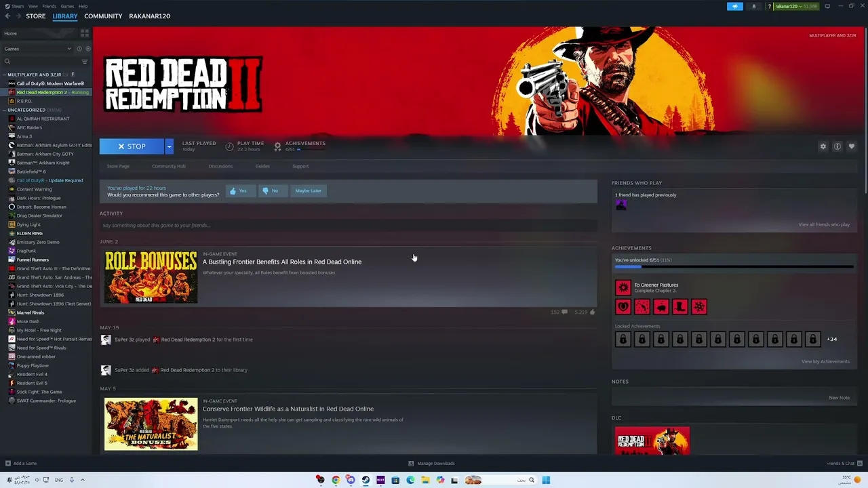
Task: Toggle the library grid view icon
Action: click(x=85, y=33)
